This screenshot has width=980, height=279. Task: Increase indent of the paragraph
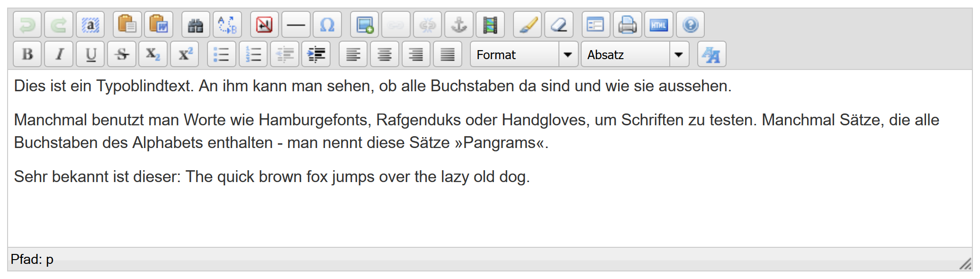316,54
